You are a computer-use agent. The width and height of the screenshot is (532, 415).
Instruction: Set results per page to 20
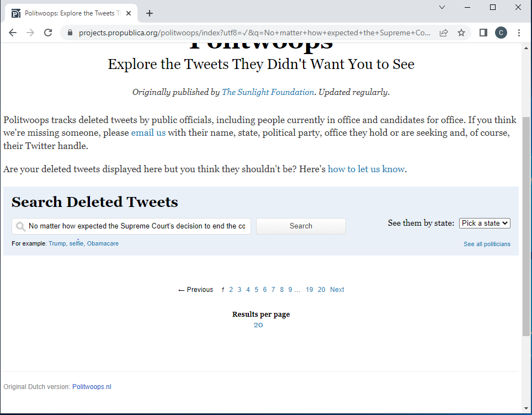click(x=258, y=324)
